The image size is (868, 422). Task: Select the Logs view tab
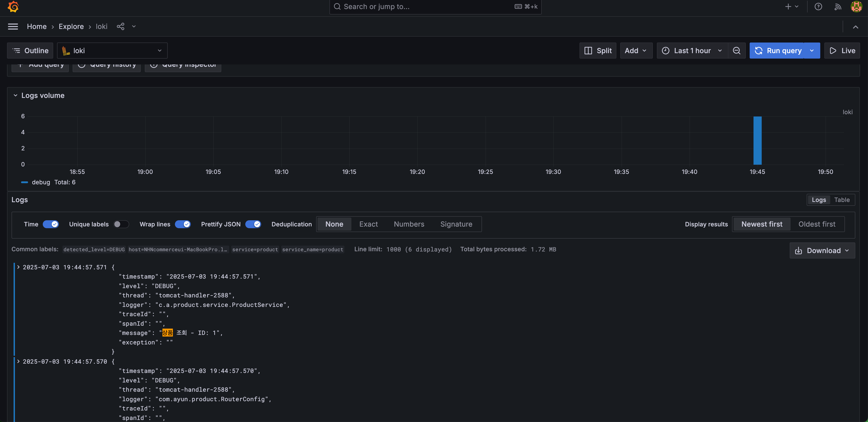818,200
